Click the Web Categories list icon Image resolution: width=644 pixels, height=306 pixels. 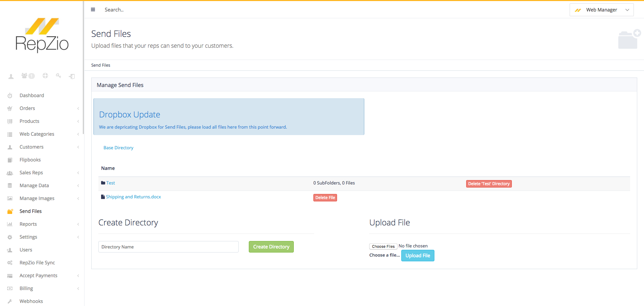point(10,134)
